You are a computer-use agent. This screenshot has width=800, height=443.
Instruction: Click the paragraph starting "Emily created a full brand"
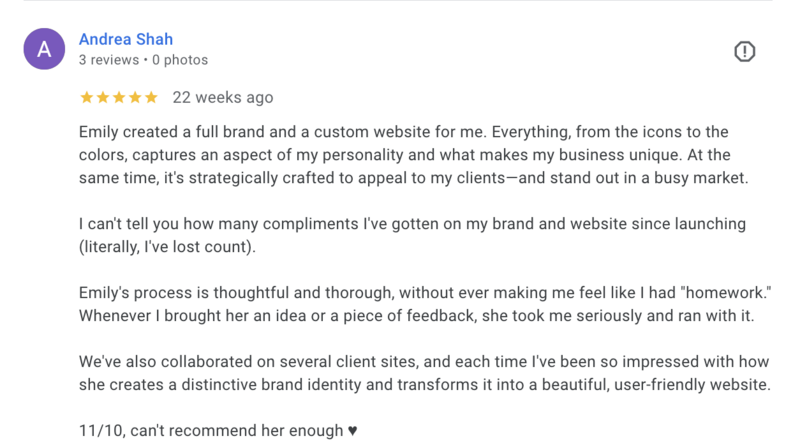pyautogui.click(x=413, y=155)
